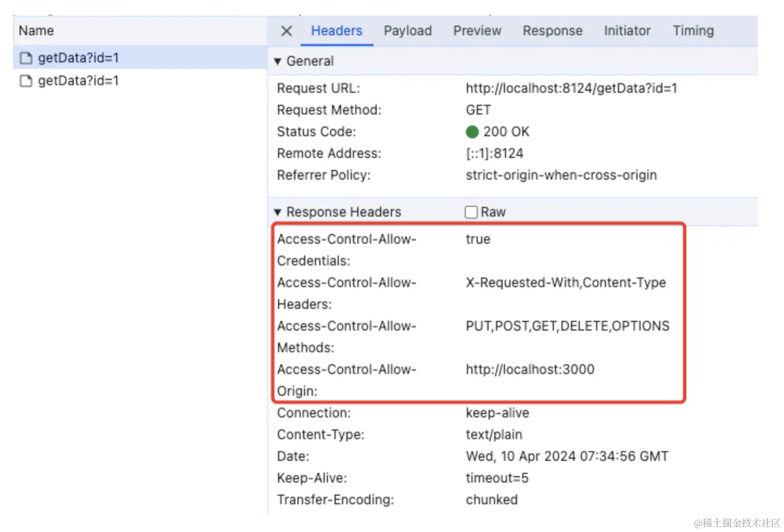Click the keep-alive value
This screenshot has width=784, height=532.
click(x=497, y=413)
